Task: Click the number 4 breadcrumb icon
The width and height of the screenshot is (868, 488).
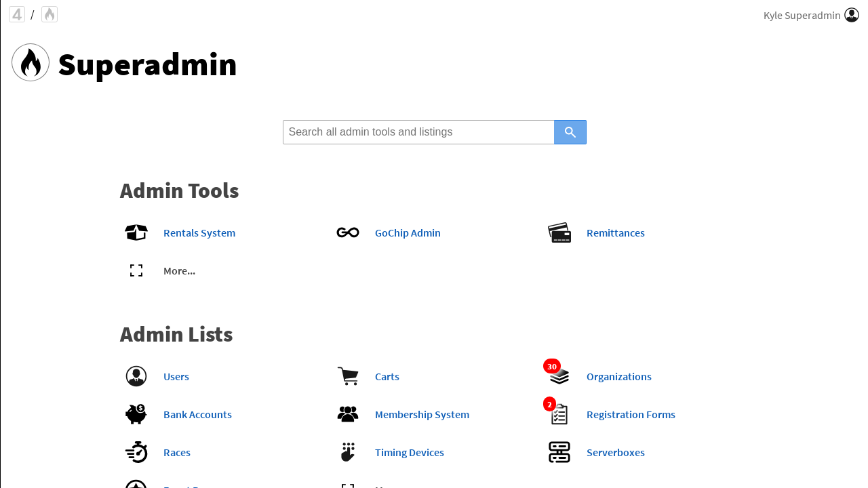Action: tap(17, 14)
